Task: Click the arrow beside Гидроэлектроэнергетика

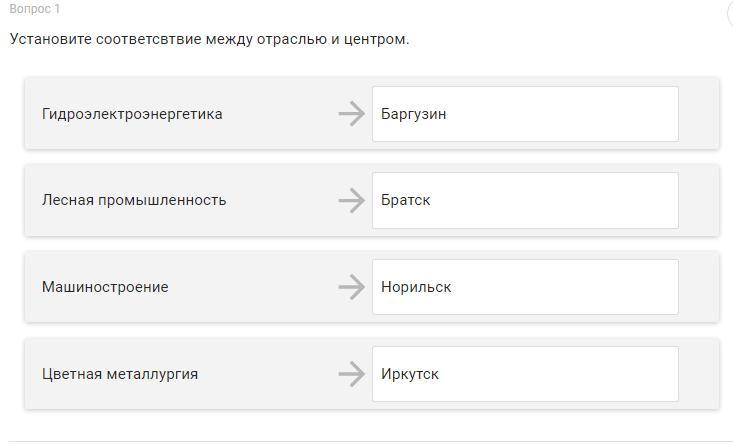Action: [x=351, y=114]
